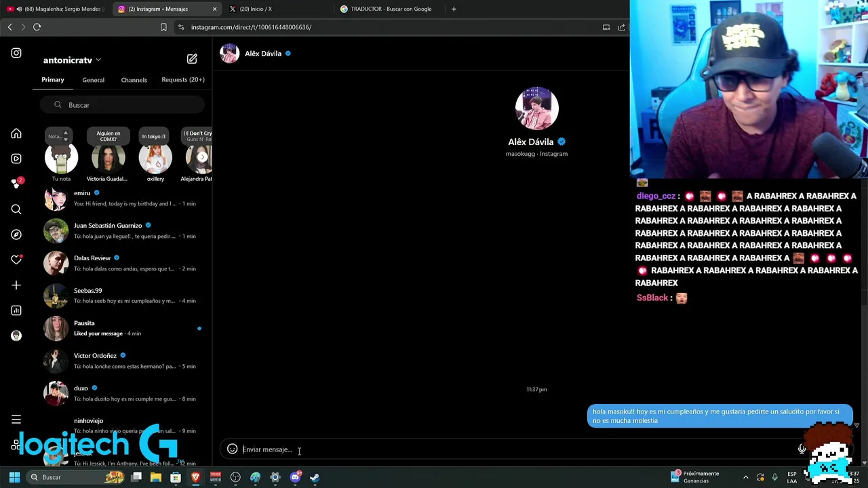
Task: Open Microsoft Store from the taskbar
Action: click(x=176, y=477)
